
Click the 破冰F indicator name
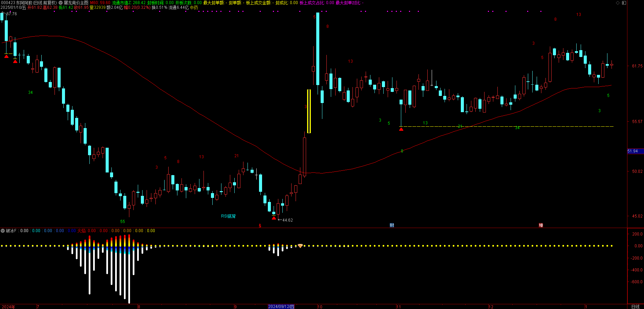tap(11, 231)
